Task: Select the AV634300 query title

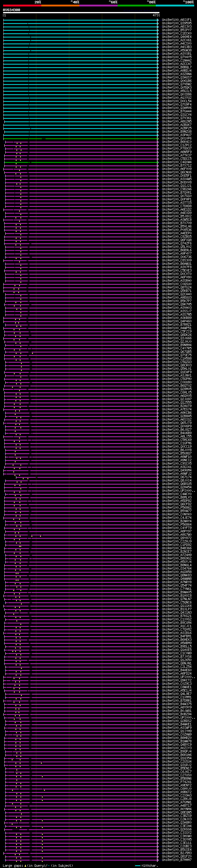Action: (x=11, y=10)
